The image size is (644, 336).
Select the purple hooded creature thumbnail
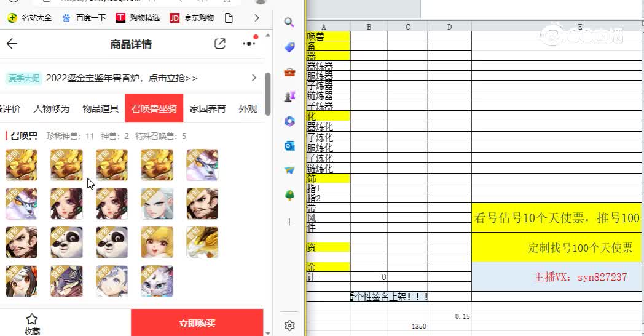[x=66, y=281]
